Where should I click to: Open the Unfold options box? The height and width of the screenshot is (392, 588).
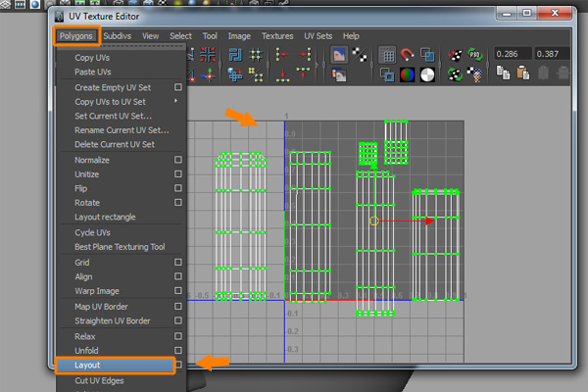(x=177, y=350)
